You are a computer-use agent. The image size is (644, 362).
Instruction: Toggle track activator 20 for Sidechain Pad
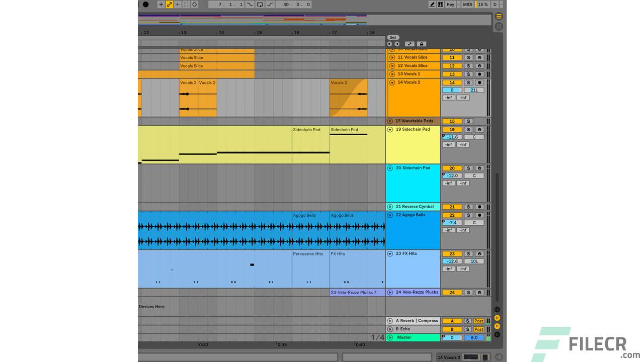click(x=452, y=168)
